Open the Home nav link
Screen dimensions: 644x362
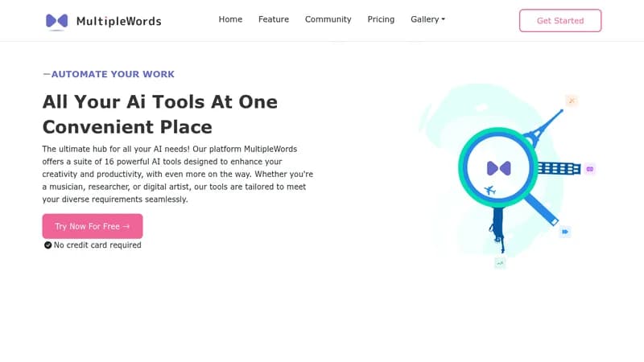pyautogui.click(x=230, y=19)
